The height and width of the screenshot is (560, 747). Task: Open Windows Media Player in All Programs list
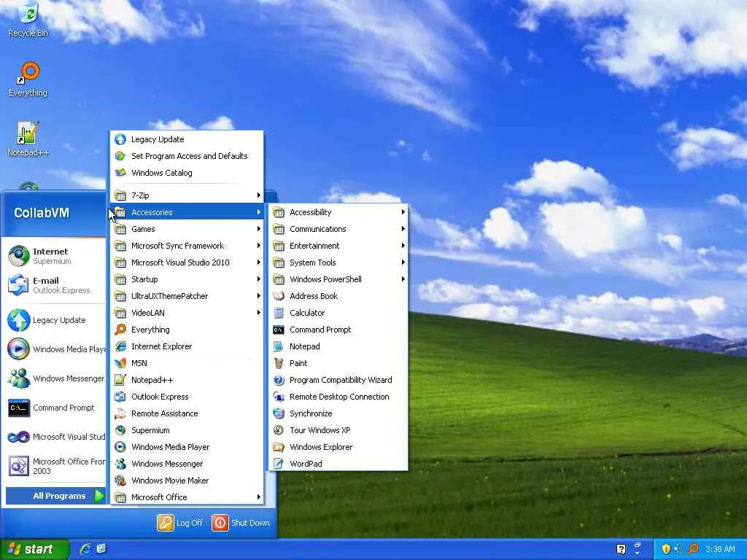187,447
